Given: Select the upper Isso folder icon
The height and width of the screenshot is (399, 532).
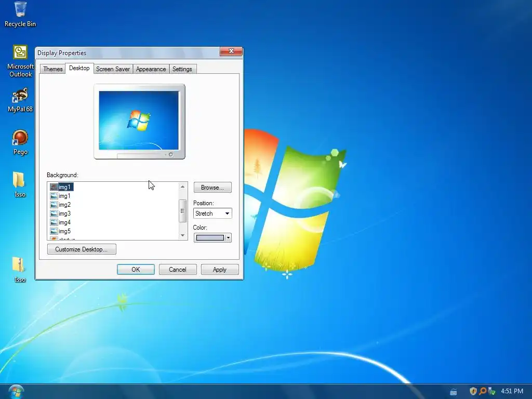Looking at the screenshot, I should click(x=20, y=184).
